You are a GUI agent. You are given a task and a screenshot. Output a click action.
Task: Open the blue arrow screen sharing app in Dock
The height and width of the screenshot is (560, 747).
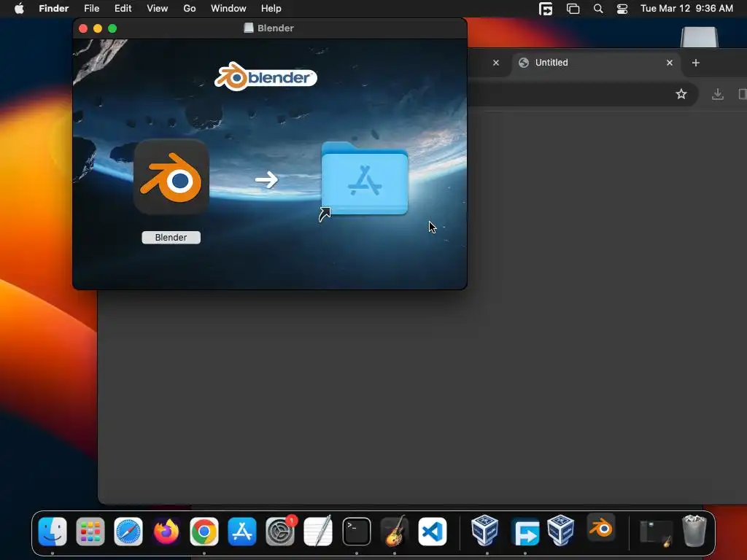pos(525,532)
